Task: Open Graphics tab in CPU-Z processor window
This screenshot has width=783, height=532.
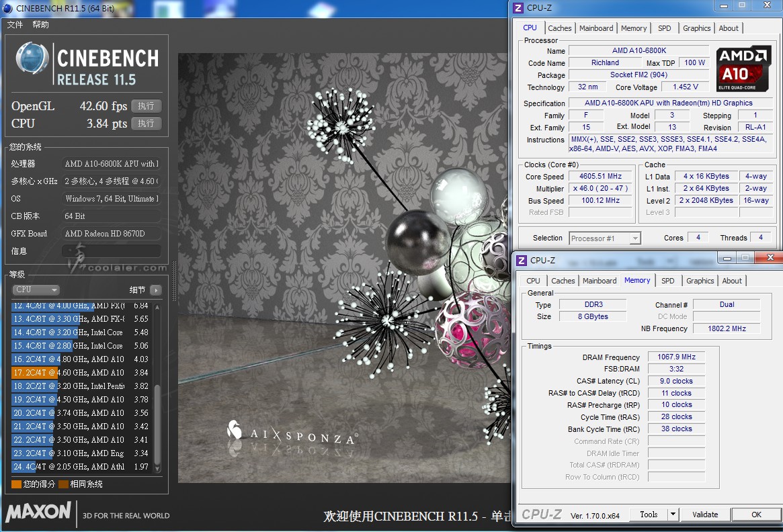Action: point(696,28)
